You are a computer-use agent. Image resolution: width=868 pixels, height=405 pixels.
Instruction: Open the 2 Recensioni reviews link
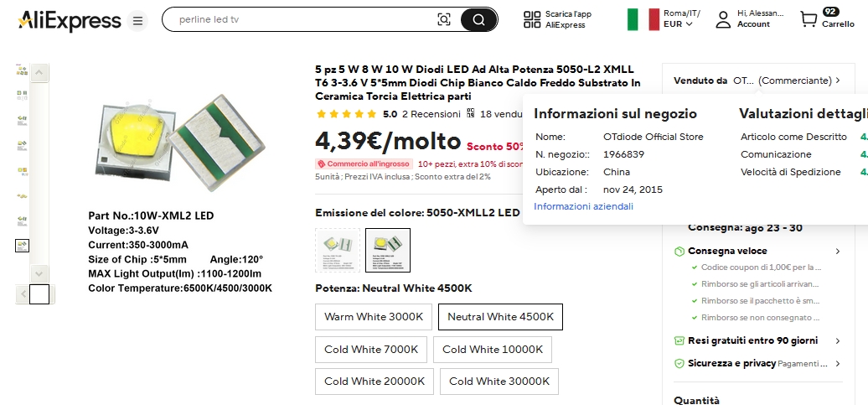coord(431,114)
